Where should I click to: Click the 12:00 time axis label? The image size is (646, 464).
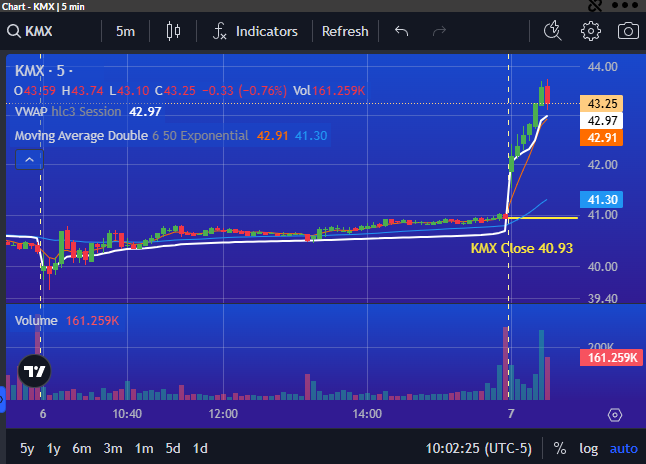tap(223, 414)
